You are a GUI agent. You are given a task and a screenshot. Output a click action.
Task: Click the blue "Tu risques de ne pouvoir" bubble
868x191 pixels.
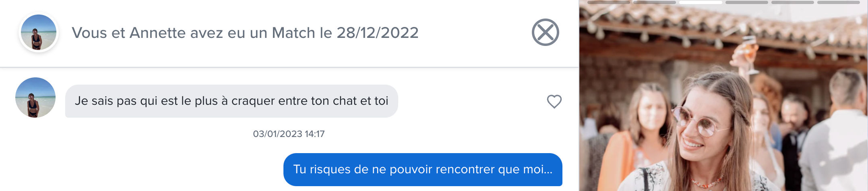(423, 169)
